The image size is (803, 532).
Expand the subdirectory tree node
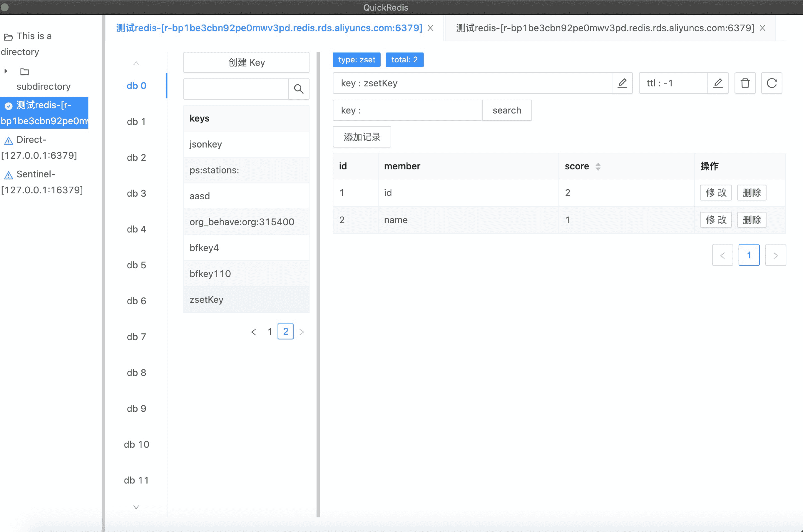[x=6, y=71]
